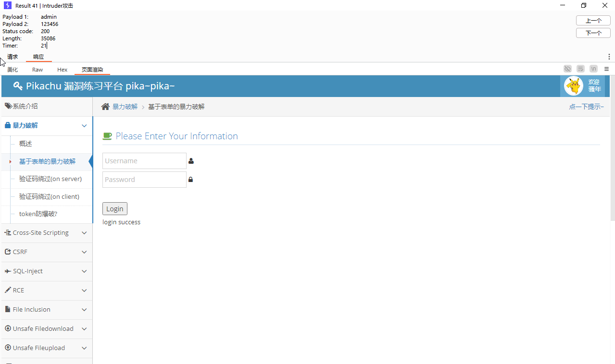Click the CSRF share icon in sidebar

[x=8, y=252]
